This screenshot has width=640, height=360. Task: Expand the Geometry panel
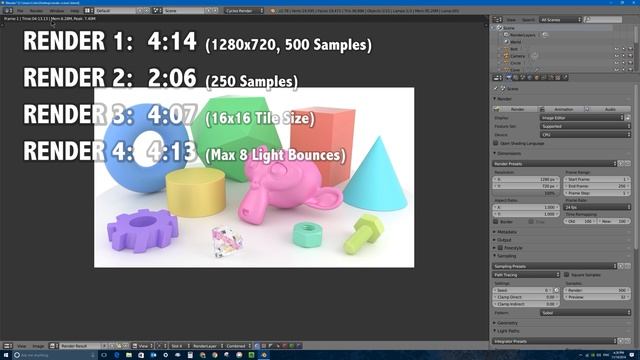[x=506, y=323]
